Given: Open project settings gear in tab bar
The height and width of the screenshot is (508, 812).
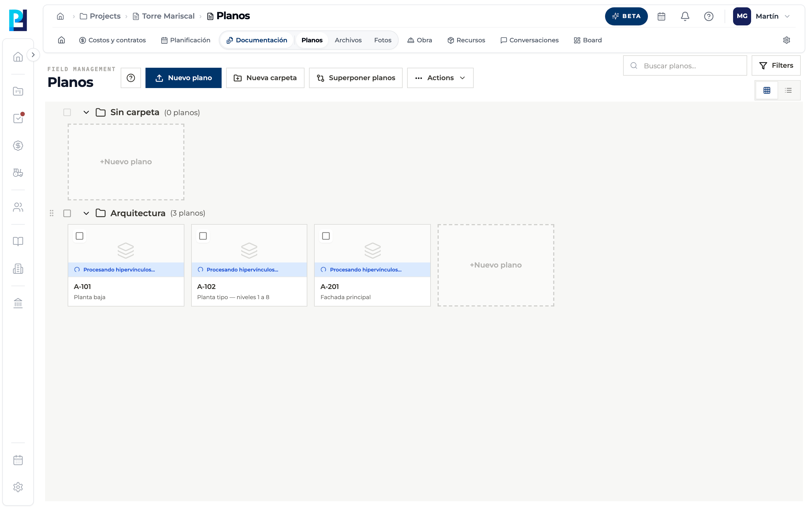Looking at the screenshot, I should pyautogui.click(x=786, y=40).
